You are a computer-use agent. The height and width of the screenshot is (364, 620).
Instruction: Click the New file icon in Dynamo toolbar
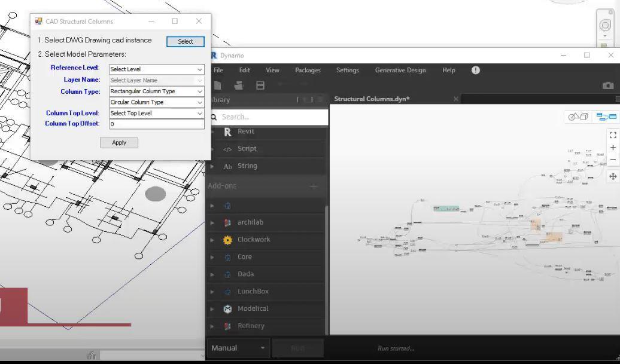[x=217, y=85]
